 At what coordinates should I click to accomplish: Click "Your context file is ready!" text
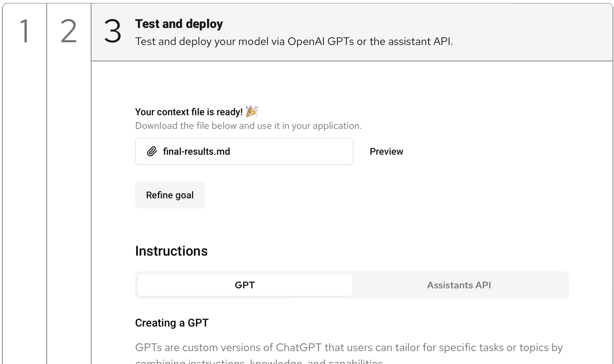[x=189, y=112]
